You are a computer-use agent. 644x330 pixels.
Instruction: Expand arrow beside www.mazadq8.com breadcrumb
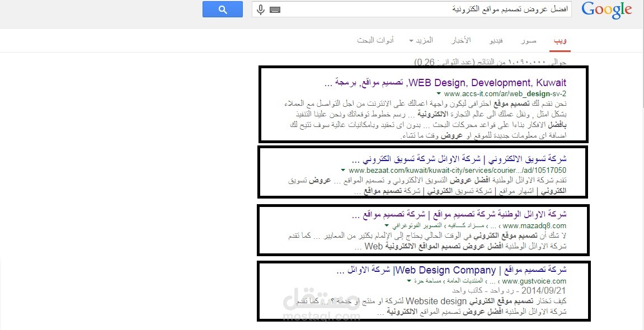point(386,226)
